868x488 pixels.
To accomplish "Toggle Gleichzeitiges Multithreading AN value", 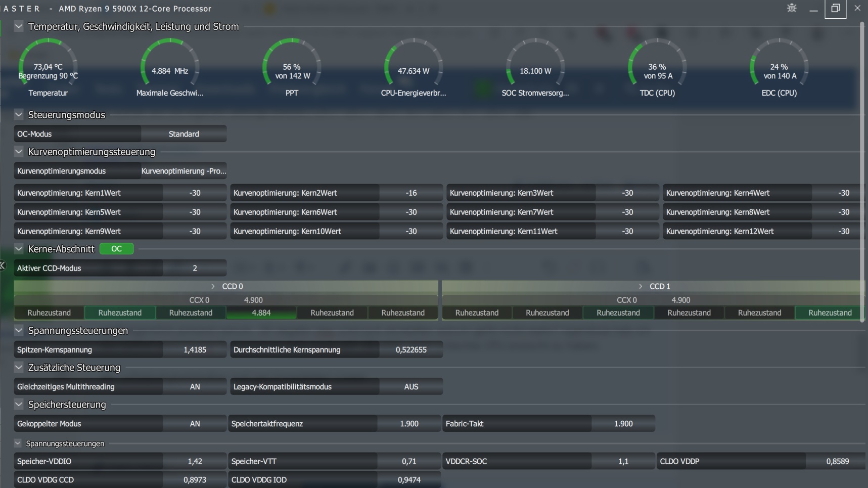I will point(195,387).
